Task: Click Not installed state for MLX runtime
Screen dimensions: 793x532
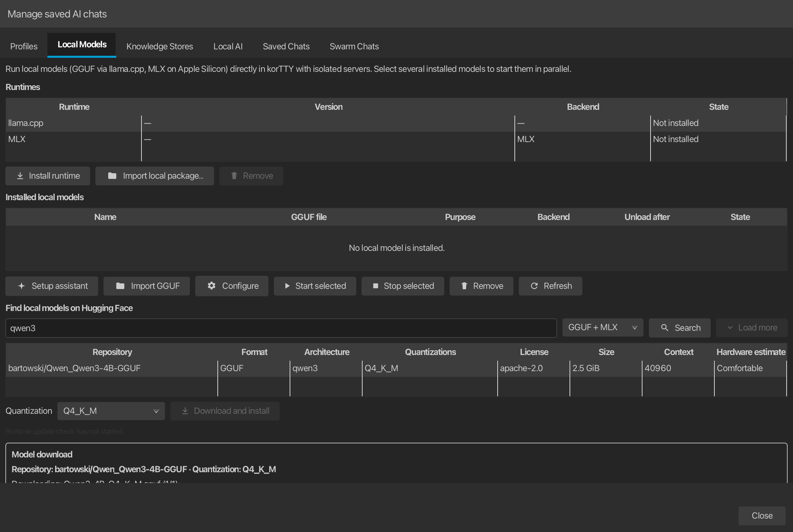Action: (675, 139)
